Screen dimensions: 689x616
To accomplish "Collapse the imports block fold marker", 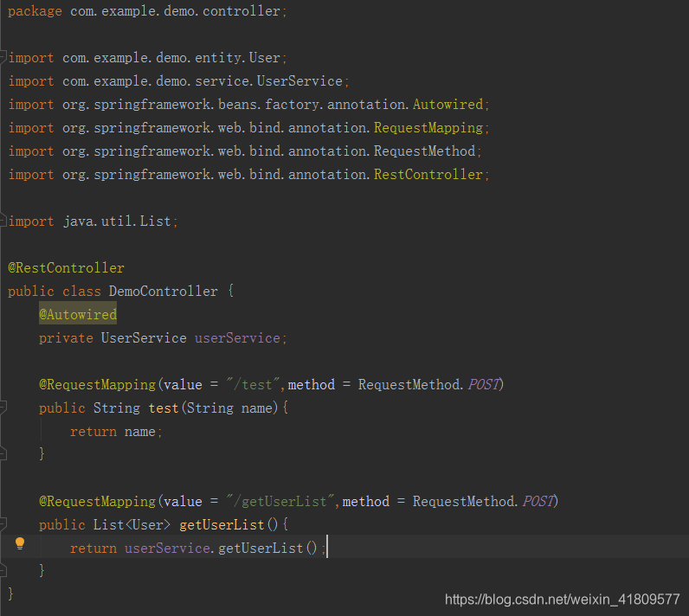I will click(x=3, y=57).
